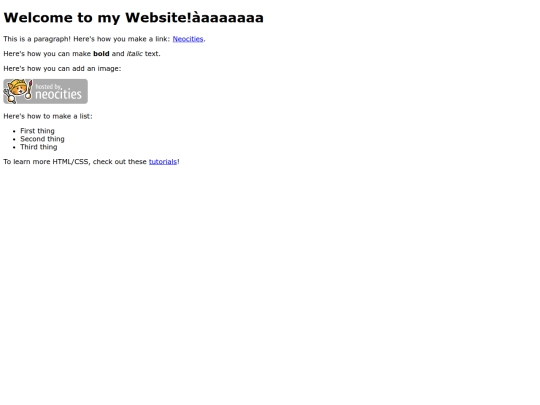Click the text Here's how to make a list
This screenshot has width=540, height=405.
pos(48,116)
